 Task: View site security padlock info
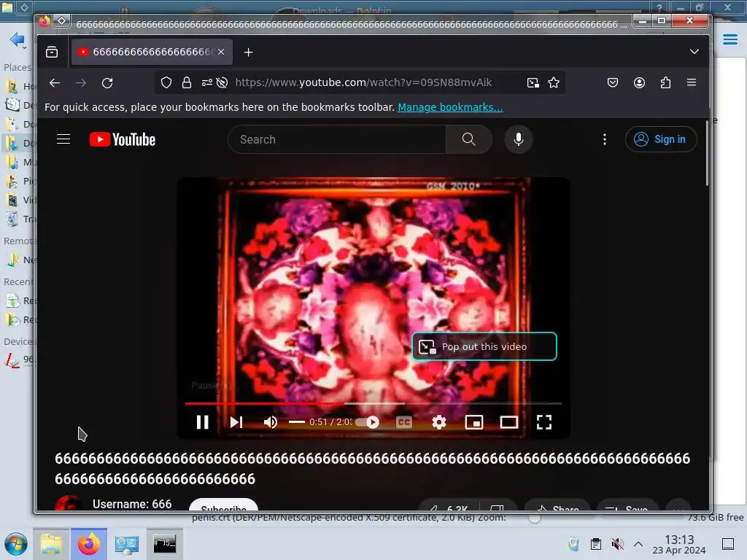(x=187, y=83)
